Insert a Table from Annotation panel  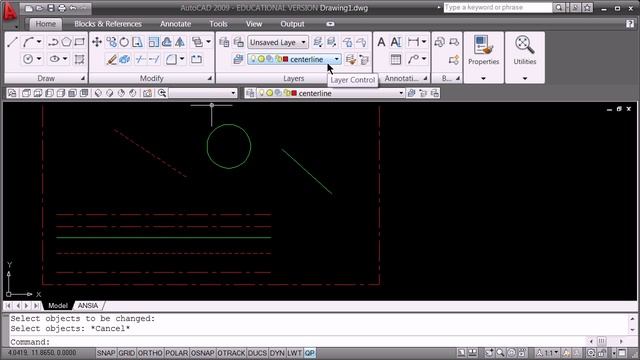coord(396,60)
